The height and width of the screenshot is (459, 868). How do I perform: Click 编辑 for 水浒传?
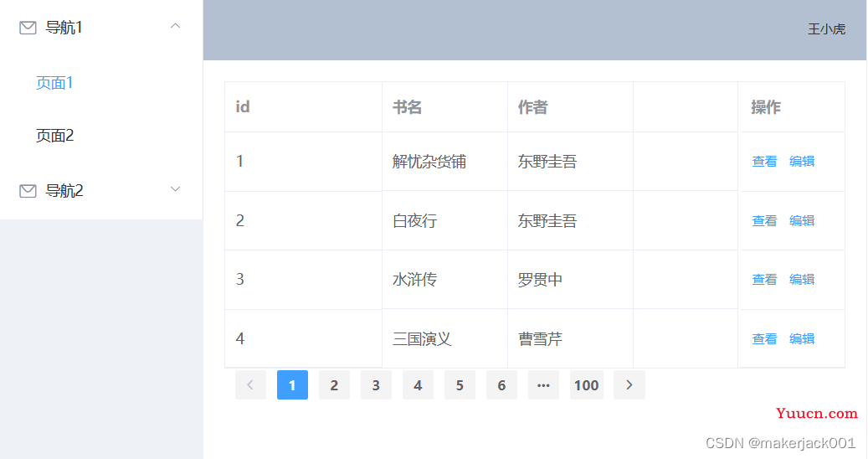click(x=802, y=279)
